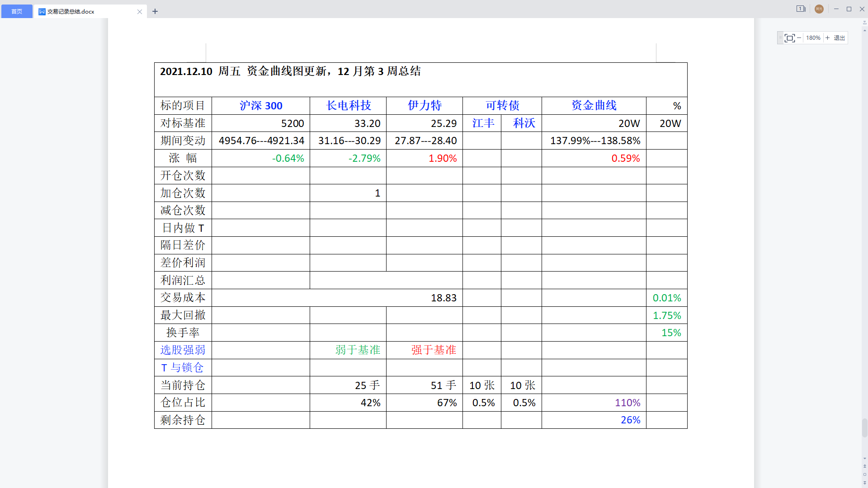Select the 可转债 column header
The image size is (868, 488).
(x=502, y=106)
